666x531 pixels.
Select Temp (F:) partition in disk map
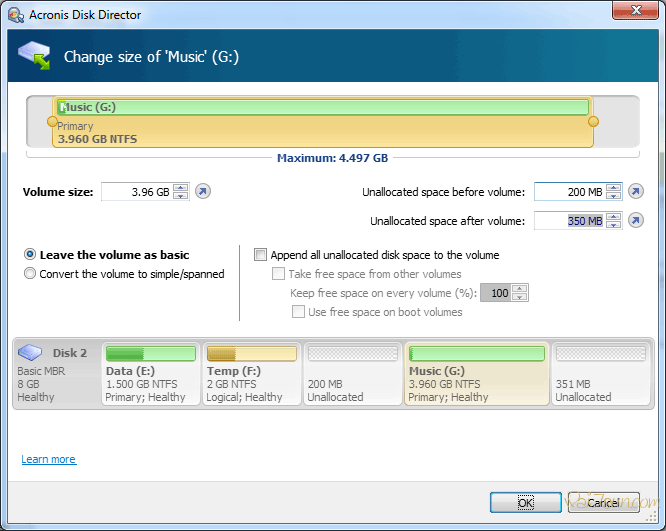point(251,374)
